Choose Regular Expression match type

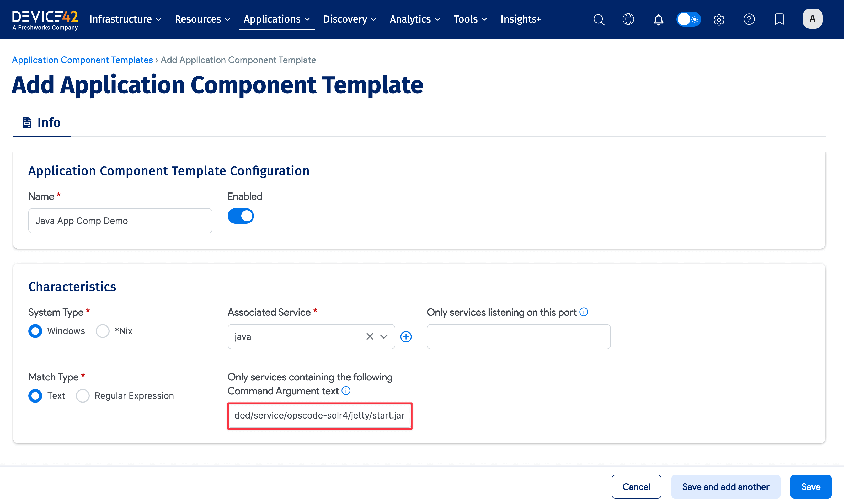(x=83, y=396)
